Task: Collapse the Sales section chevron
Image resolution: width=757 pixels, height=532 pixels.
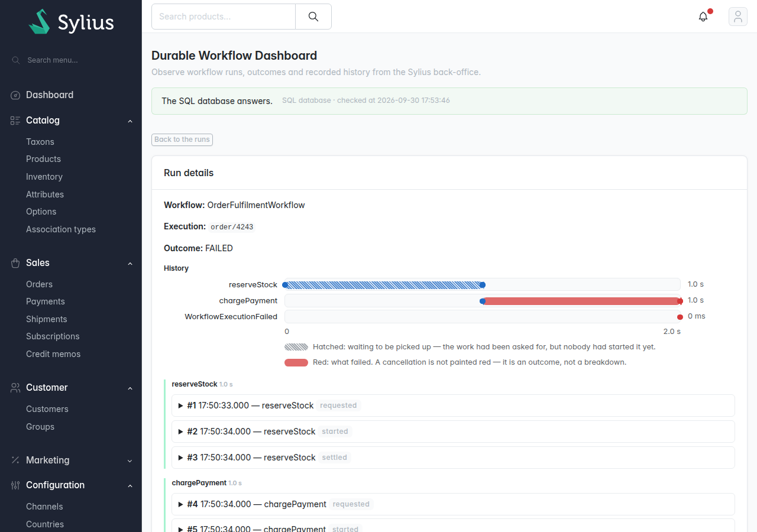Action: coord(130,264)
